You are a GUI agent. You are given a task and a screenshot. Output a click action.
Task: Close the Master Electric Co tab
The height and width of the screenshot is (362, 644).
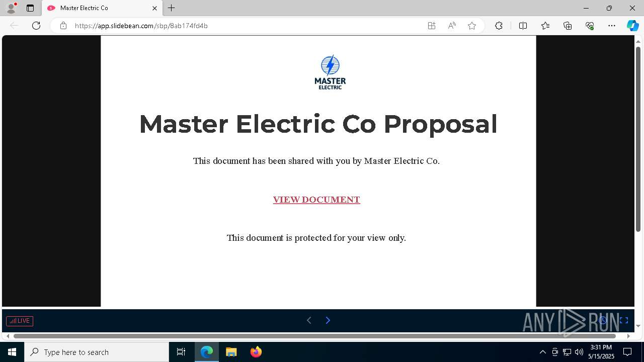click(154, 8)
